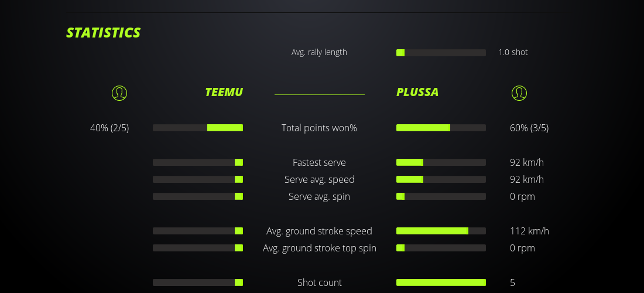Click Teemu's Avg. ground stroke top spin bar

pyautogui.click(x=198, y=248)
